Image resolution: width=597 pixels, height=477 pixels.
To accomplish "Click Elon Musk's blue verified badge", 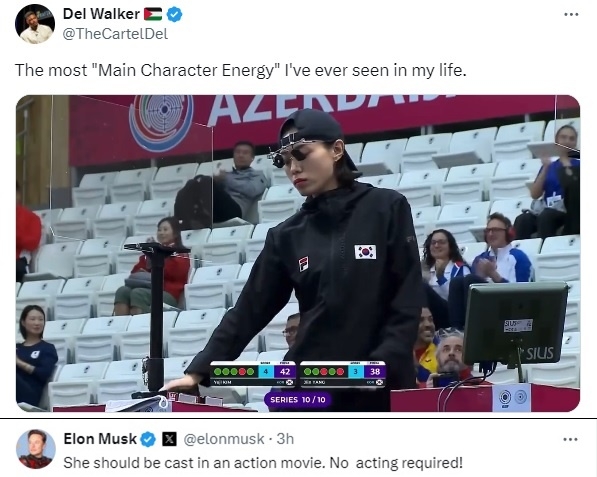I will (148, 439).
